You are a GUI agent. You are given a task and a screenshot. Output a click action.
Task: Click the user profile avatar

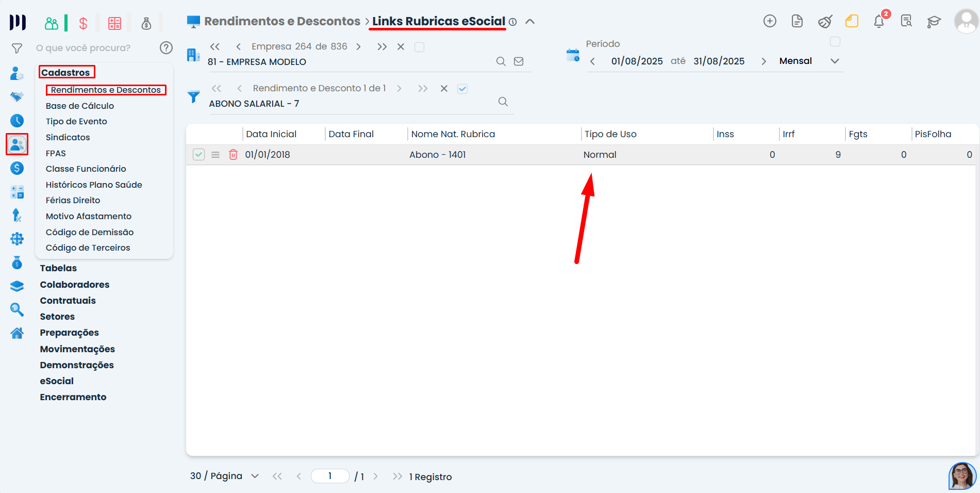pos(966,21)
